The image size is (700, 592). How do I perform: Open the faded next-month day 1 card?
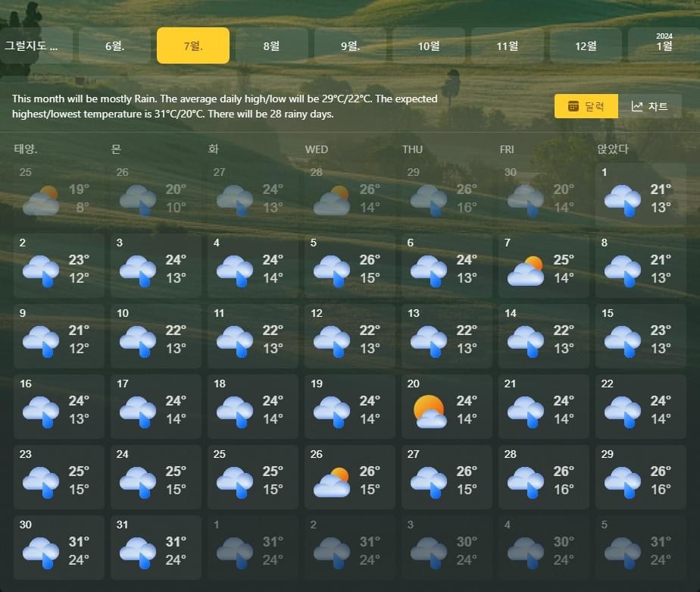tap(253, 548)
